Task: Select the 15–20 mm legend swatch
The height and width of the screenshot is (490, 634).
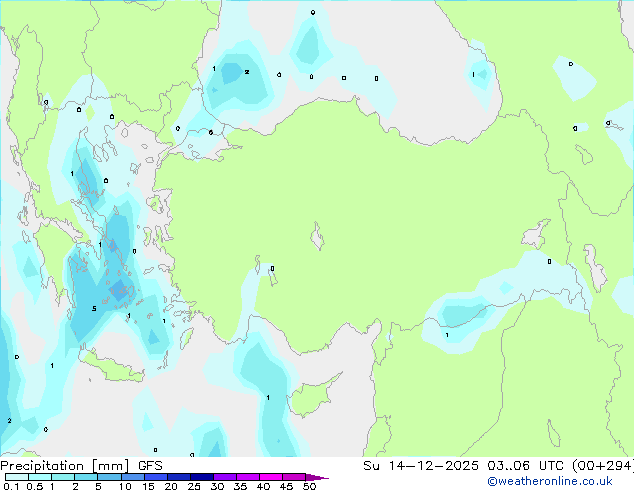Action: click(x=155, y=477)
